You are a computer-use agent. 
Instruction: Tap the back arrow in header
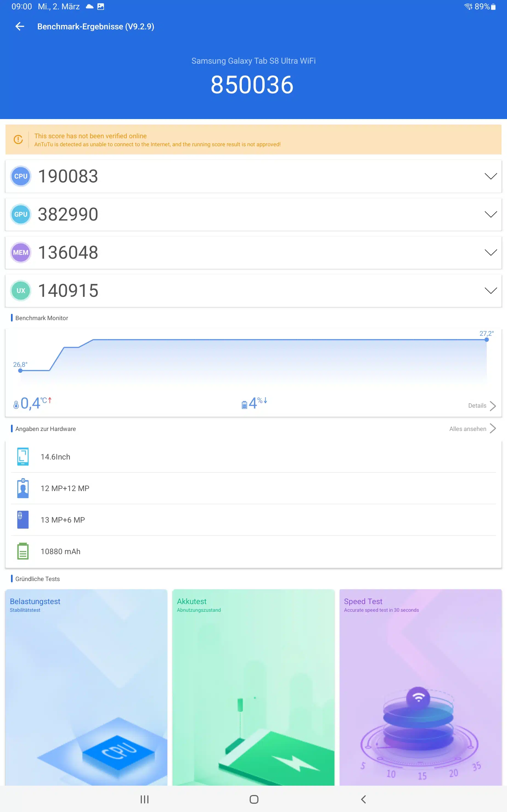(x=20, y=27)
